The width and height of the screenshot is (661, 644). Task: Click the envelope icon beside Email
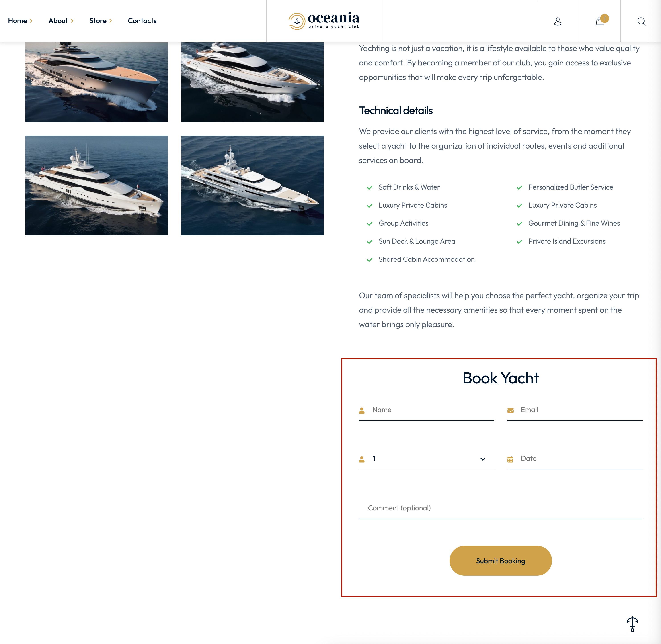pos(510,410)
